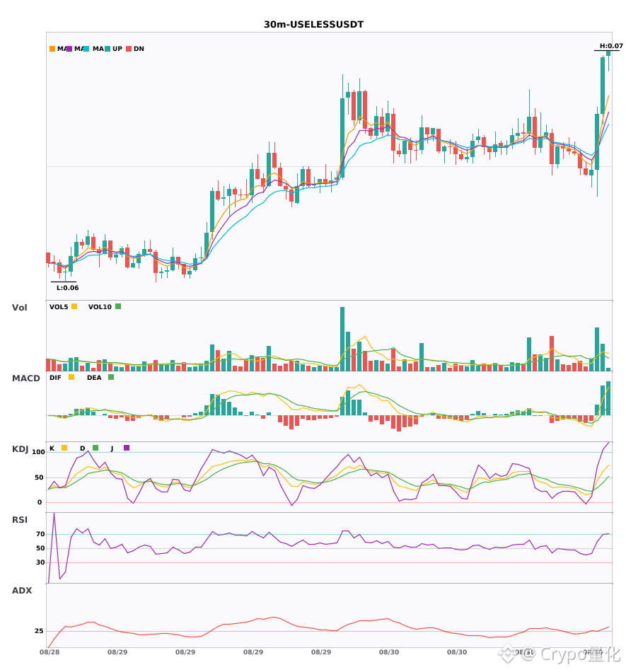Click the H:0.07 high price label
The width and height of the screenshot is (626, 672).
pos(611,46)
